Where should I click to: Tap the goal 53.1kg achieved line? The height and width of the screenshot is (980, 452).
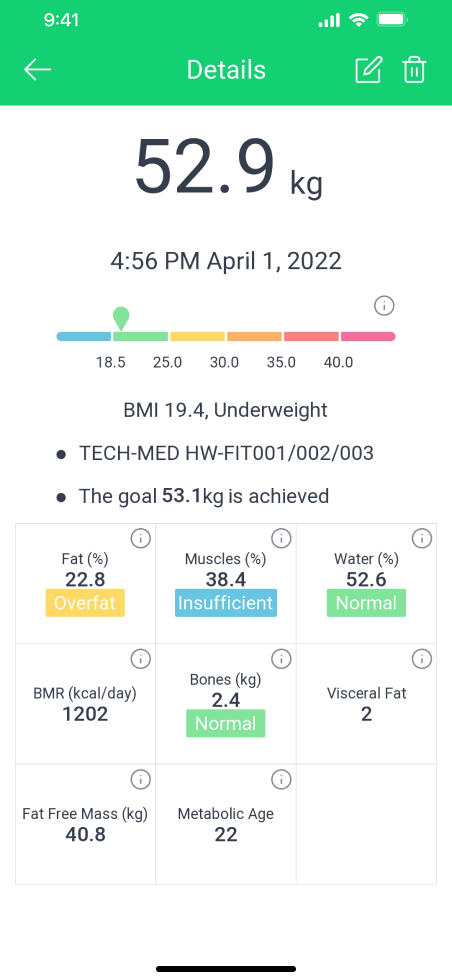204,496
